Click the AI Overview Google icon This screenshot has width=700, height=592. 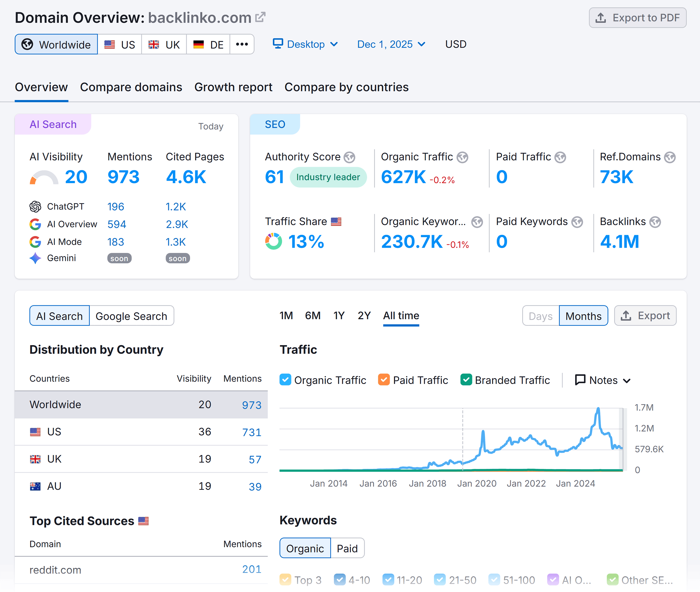36,224
